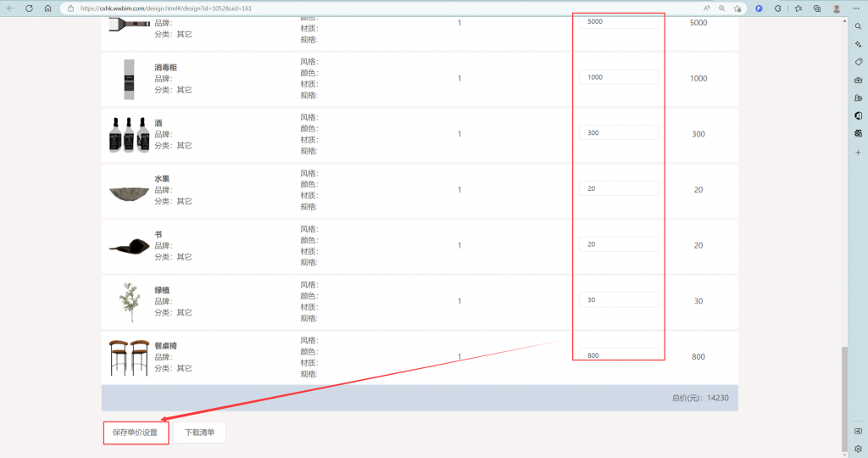Image resolution: width=868 pixels, height=458 pixels.
Task: Open sidebar Search icon
Action: [x=858, y=26]
